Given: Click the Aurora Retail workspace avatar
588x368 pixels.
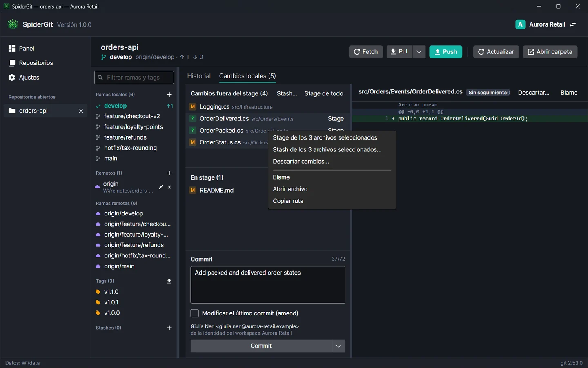Looking at the screenshot, I should click(520, 24).
